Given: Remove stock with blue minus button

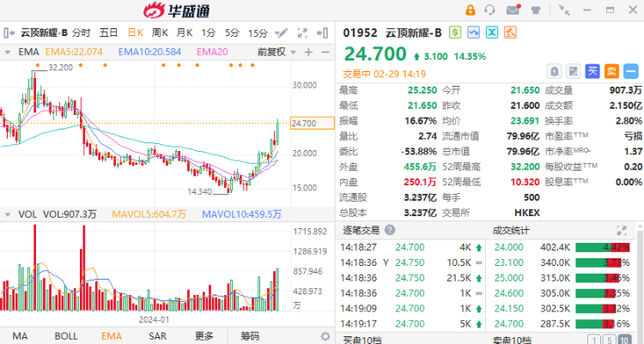Looking at the screenshot, I should [631, 71].
